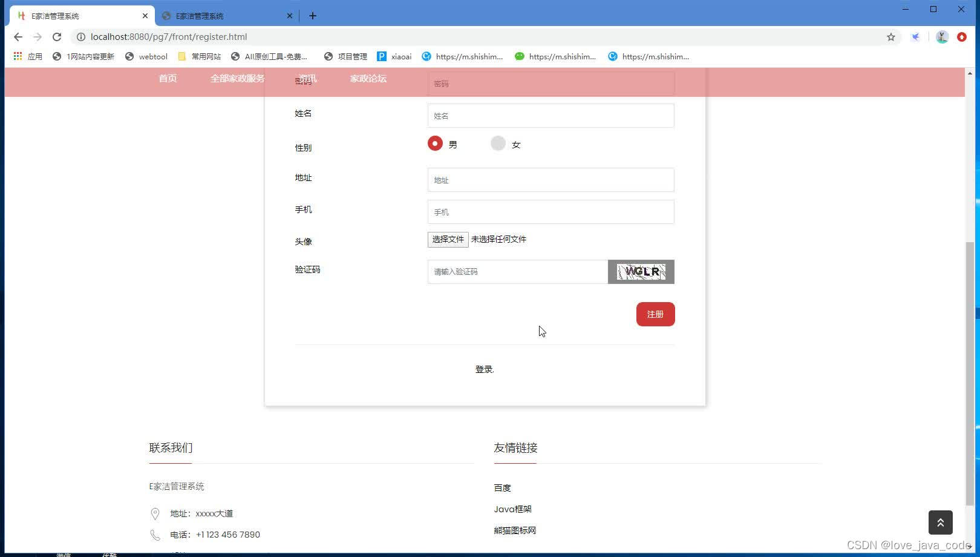Open a new tab with the plus button

pos(313,15)
